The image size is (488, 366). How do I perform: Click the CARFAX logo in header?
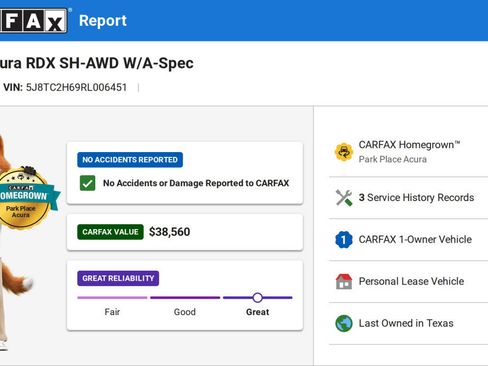(33, 21)
